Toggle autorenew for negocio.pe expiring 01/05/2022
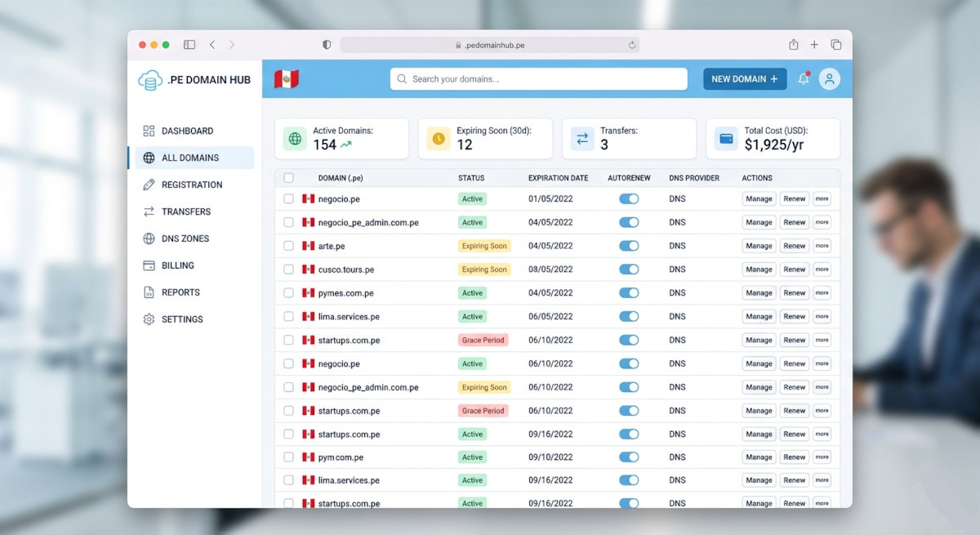Viewport: 980px width, 535px height. [629, 198]
